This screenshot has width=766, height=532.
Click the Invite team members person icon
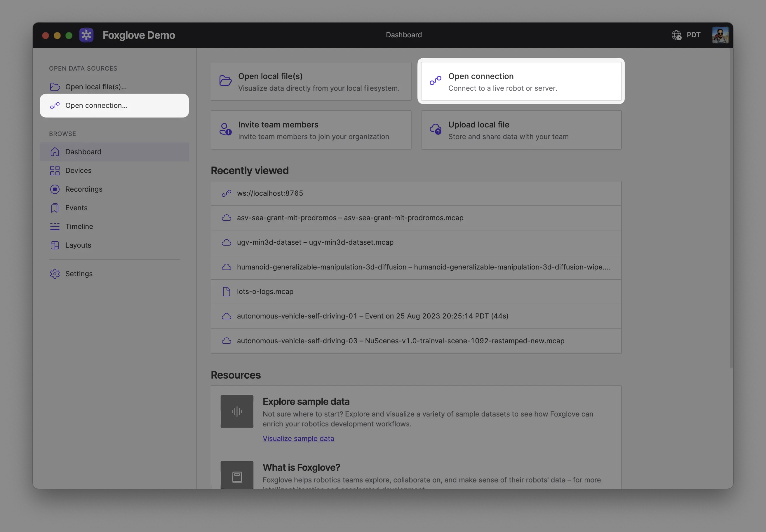225,129
